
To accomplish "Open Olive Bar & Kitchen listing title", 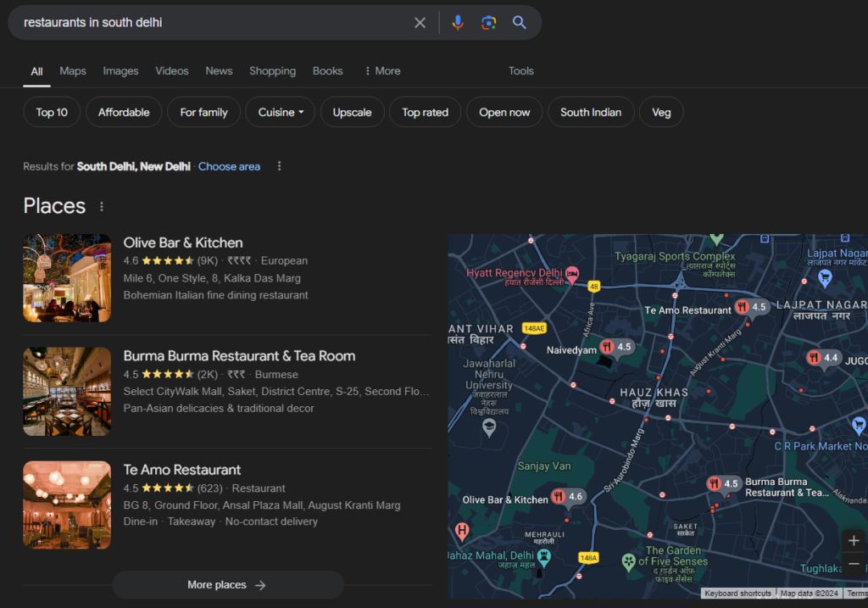I will pos(183,243).
